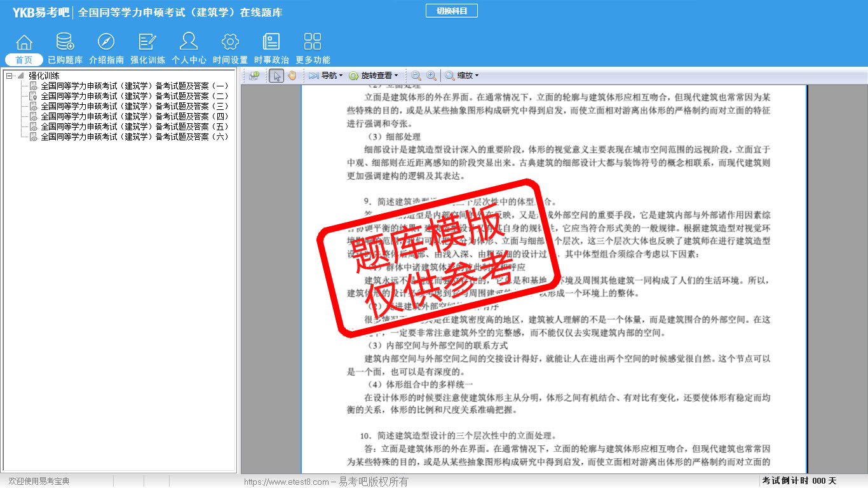
Task: Go to 个人中心 profile icon
Action: pos(189,43)
